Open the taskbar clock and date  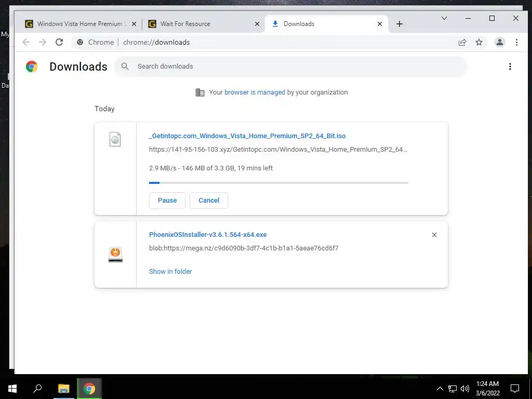487,389
